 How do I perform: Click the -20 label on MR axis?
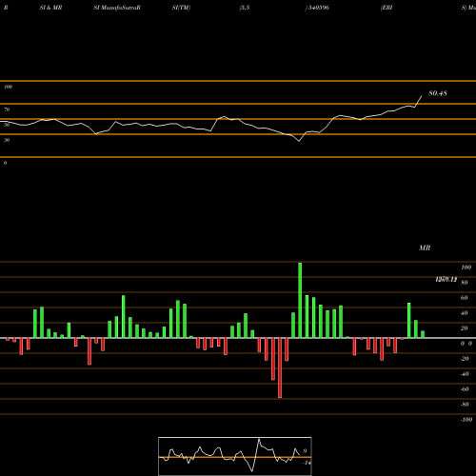(465, 359)
